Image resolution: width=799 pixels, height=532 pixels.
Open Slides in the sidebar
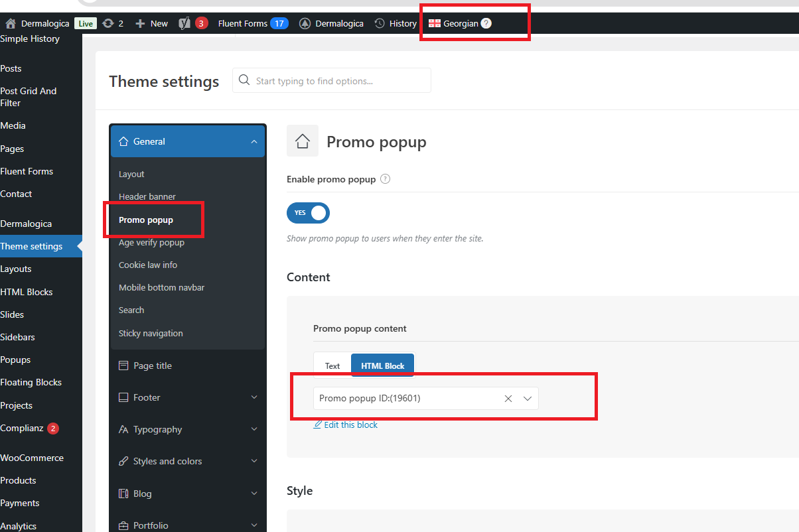[12, 314]
